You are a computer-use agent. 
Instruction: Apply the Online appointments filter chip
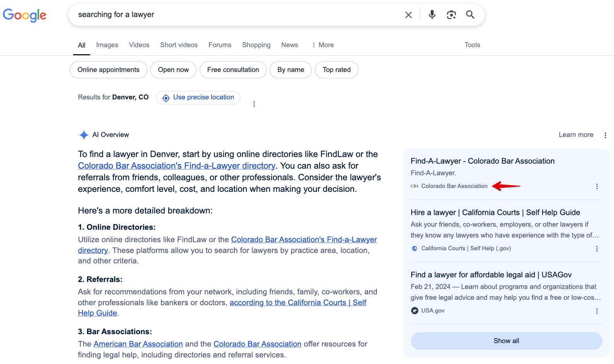click(x=108, y=70)
